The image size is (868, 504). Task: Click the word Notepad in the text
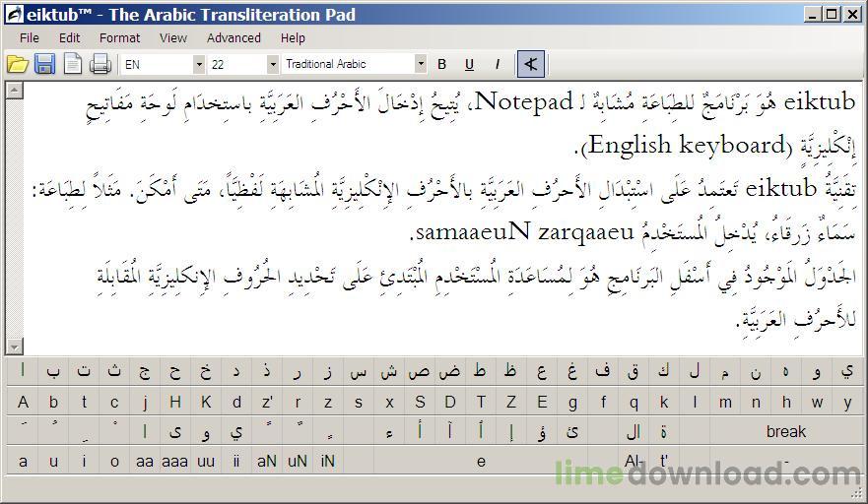524,101
